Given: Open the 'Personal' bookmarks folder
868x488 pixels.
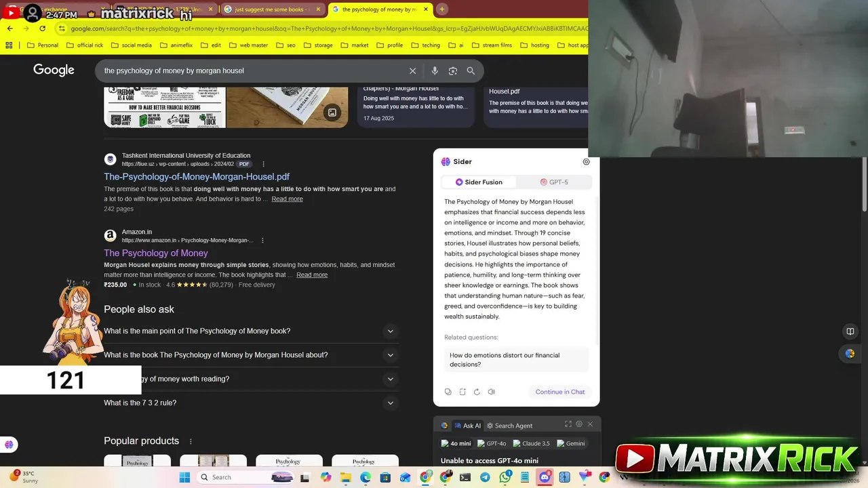Looking at the screenshot, I should click(43, 45).
